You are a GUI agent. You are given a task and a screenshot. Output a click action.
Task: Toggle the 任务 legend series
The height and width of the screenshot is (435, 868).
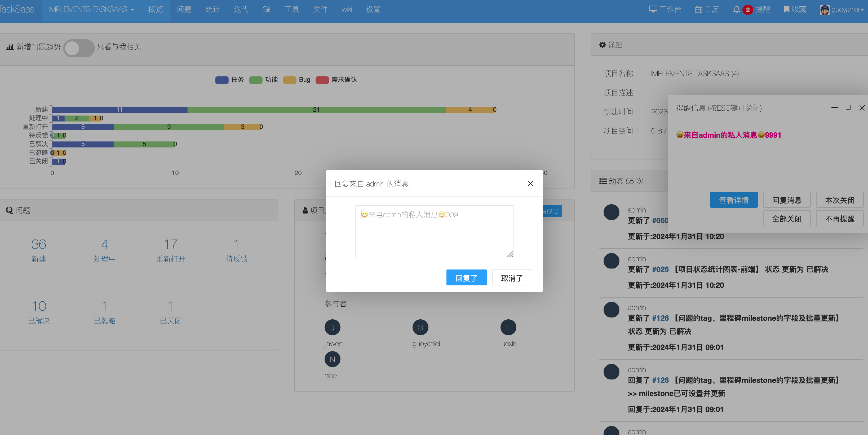click(222, 80)
